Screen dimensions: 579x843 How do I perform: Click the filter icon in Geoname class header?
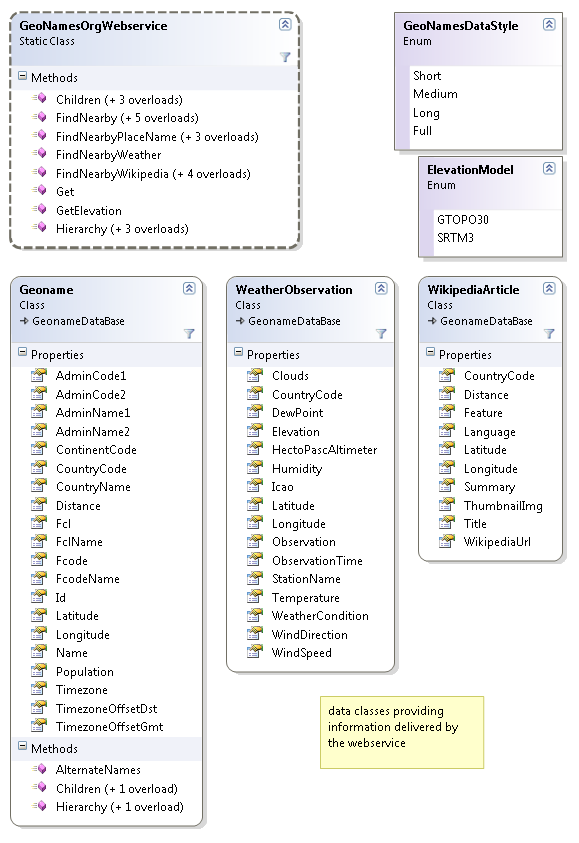click(x=189, y=334)
